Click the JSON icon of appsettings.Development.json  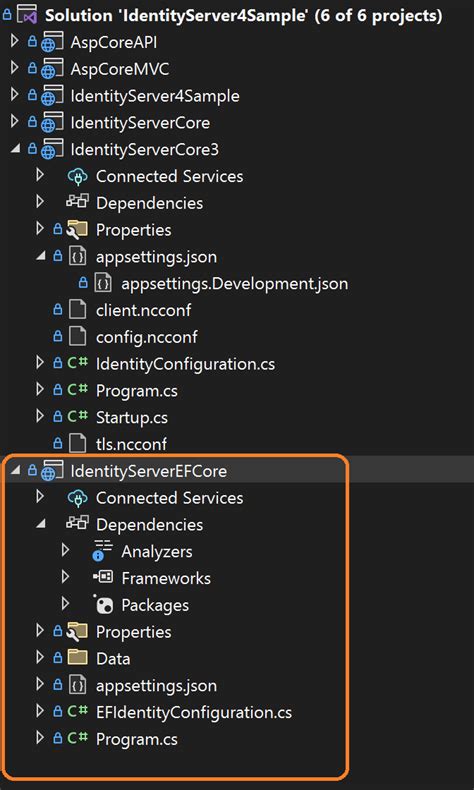click(103, 283)
